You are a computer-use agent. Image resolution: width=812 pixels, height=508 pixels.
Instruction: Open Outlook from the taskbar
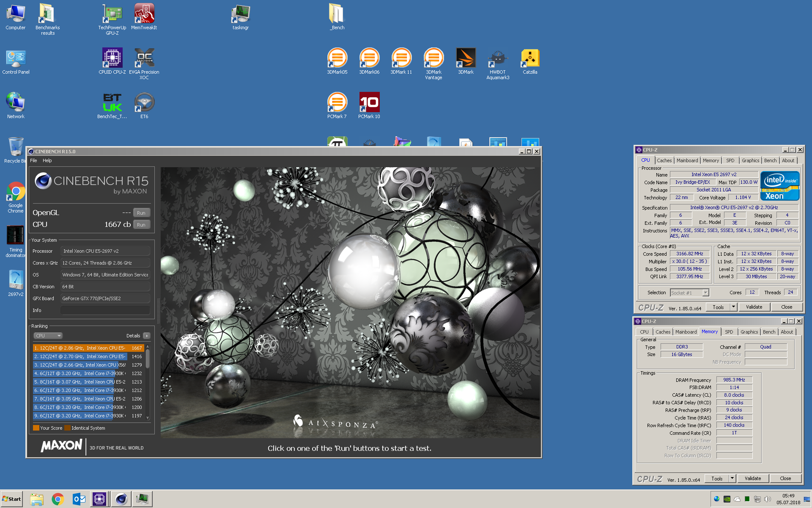coord(79,499)
